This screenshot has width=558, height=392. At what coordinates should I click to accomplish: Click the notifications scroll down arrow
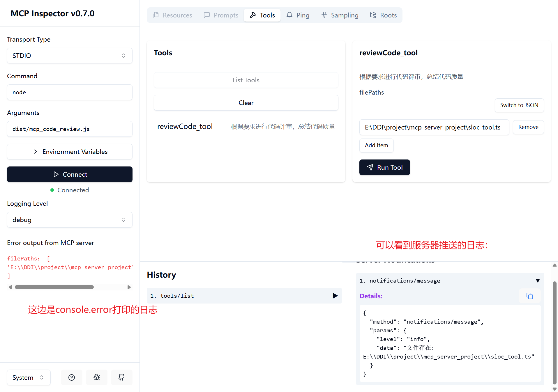pyautogui.click(x=555, y=389)
